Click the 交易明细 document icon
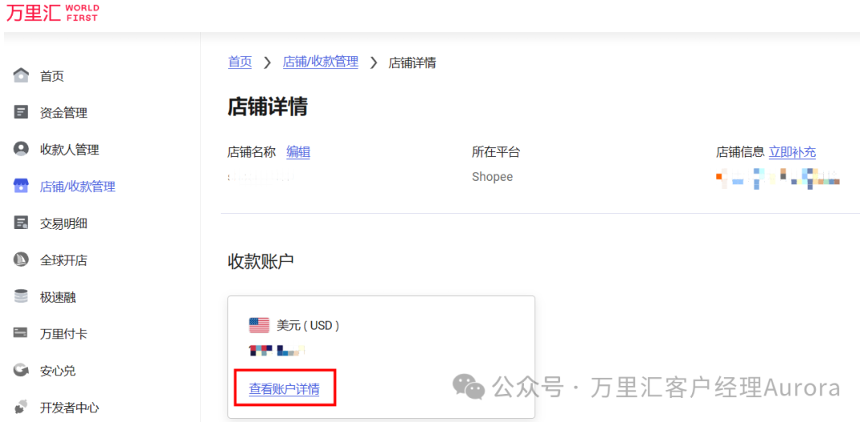The image size is (868, 422). click(x=21, y=223)
